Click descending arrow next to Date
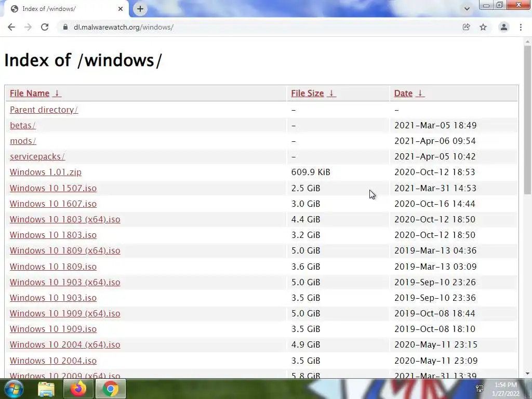Viewport: 532px width, 399px height. (420, 94)
